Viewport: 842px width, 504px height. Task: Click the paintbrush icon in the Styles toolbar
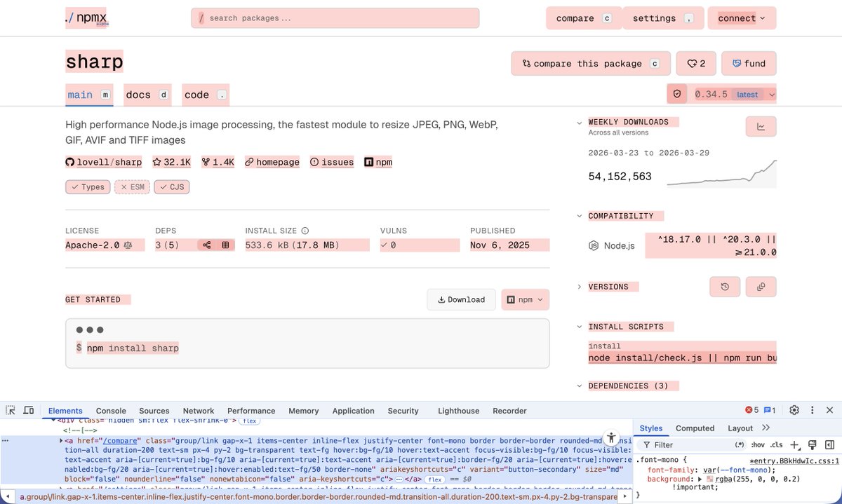(x=812, y=444)
